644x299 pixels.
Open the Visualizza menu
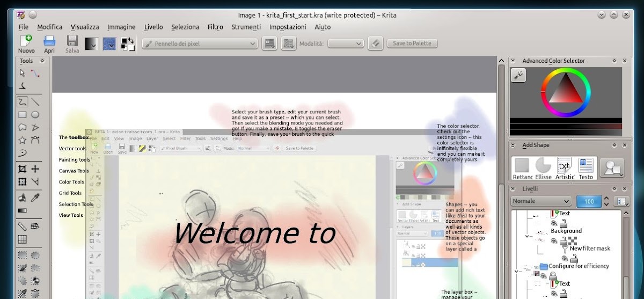pos(85,27)
